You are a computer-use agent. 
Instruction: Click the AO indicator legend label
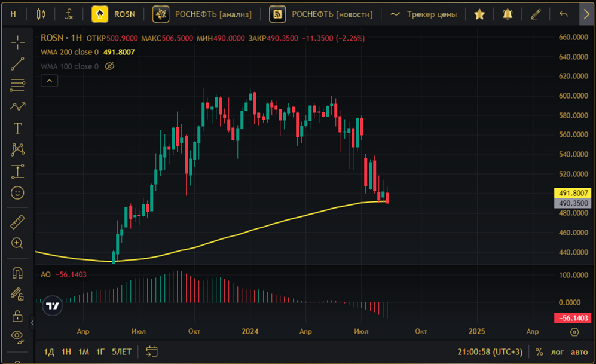click(45, 274)
